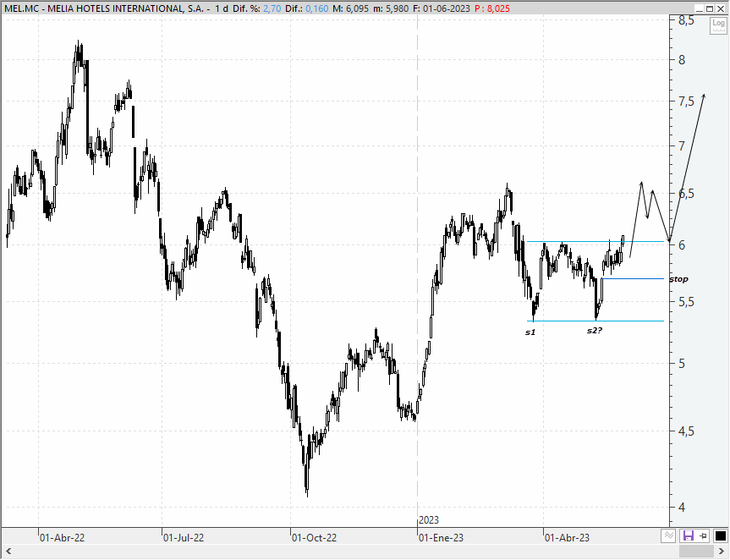Image resolution: width=730 pixels, height=560 pixels.
Task: Toggle the Log scale button
Action: pyautogui.click(x=718, y=25)
